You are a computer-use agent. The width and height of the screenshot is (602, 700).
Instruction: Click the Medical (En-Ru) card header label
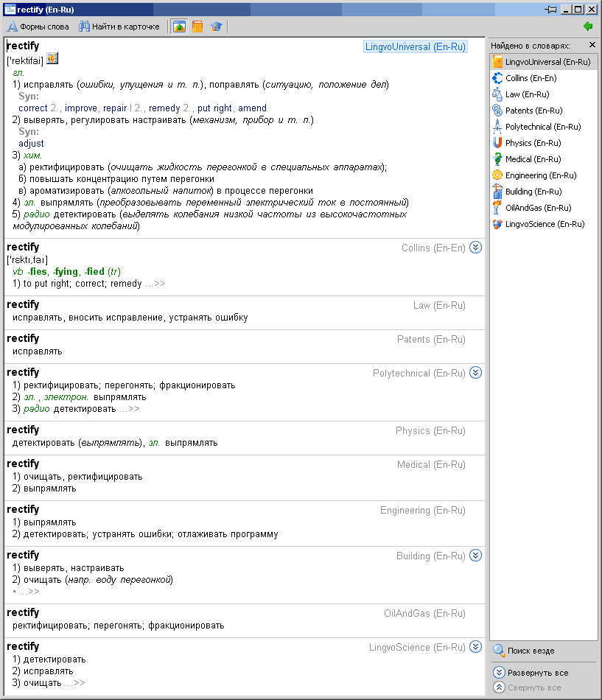tap(431, 465)
